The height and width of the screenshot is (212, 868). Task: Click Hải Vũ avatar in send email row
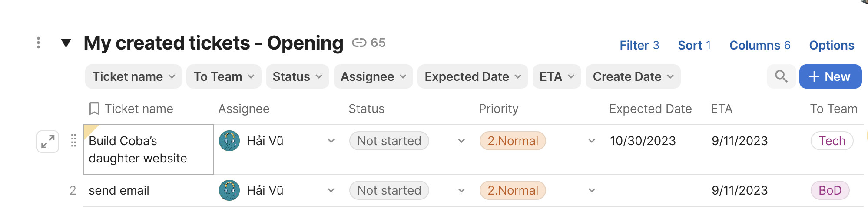pyautogui.click(x=229, y=190)
